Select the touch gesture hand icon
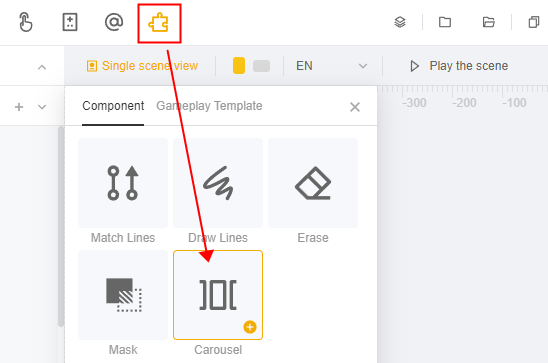The image size is (548, 363). [26, 22]
